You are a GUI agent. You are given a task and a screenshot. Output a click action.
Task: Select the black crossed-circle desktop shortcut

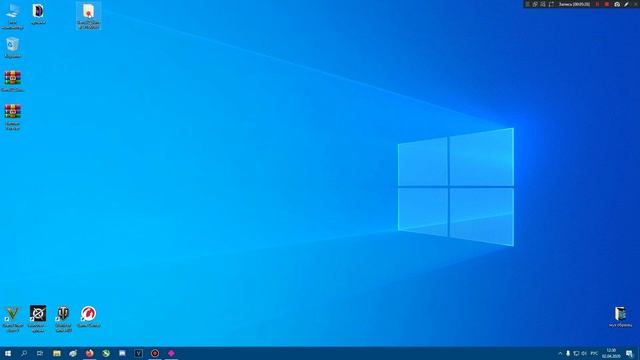[x=38, y=319]
